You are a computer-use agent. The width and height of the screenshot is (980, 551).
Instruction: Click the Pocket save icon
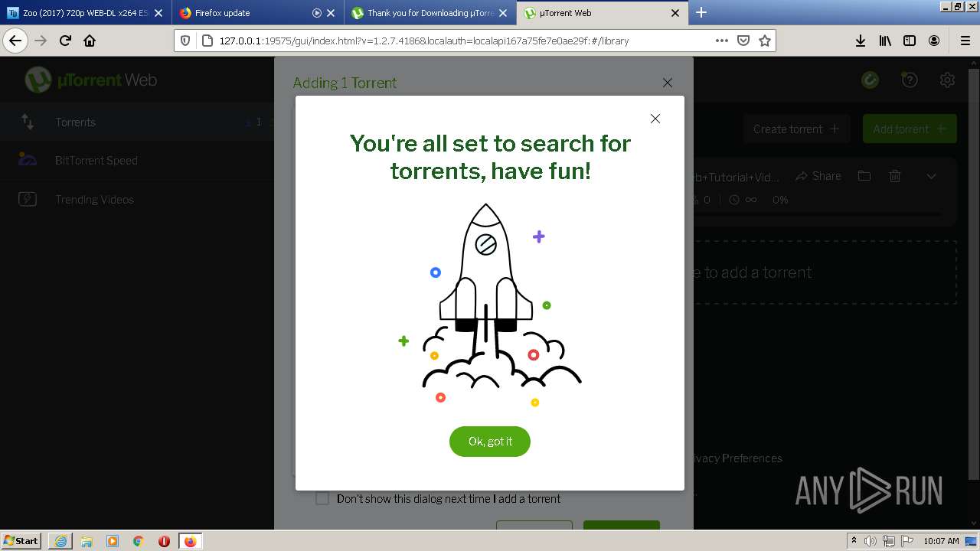[x=743, y=41]
